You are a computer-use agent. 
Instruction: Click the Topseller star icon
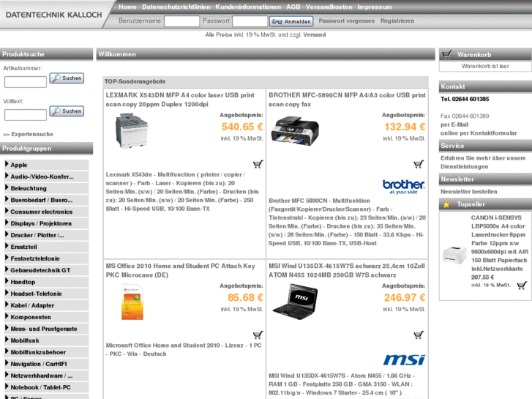pos(446,205)
